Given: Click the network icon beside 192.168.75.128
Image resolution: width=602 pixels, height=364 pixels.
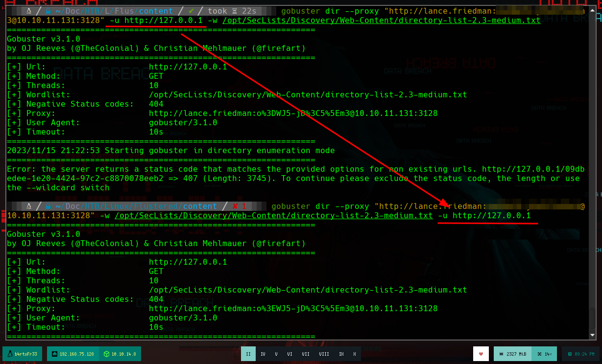Looking at the screenshot, I should 54,354.
